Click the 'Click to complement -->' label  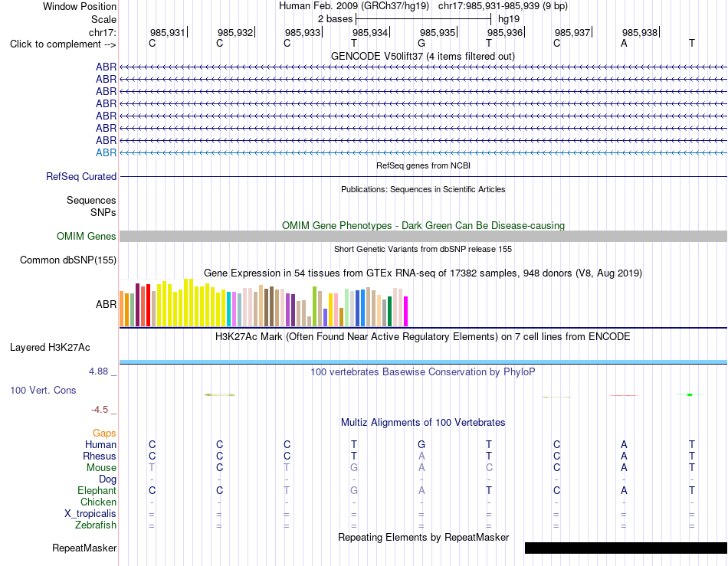click(x=63, y=44)
